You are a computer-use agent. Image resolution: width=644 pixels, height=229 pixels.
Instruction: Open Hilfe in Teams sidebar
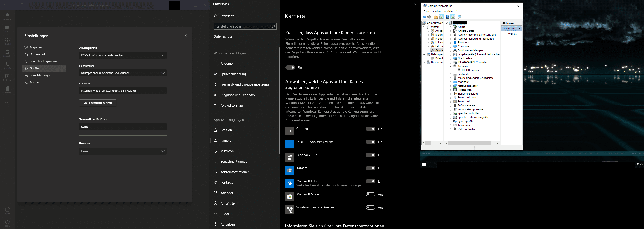[x=7, y=223]
